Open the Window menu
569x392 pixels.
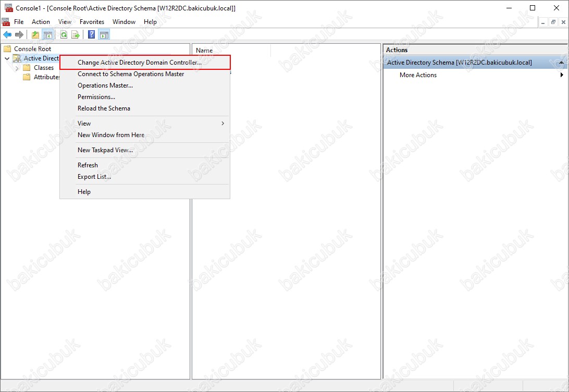[123, 22]
